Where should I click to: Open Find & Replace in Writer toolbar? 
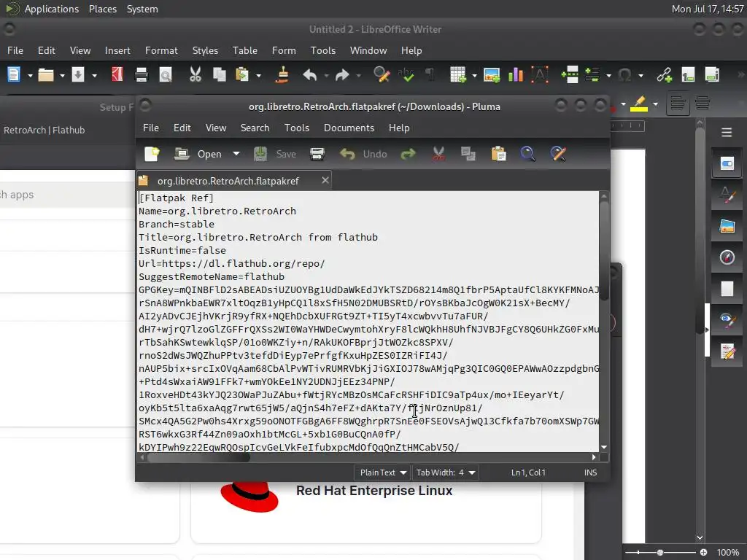click(x=382, y=75)
